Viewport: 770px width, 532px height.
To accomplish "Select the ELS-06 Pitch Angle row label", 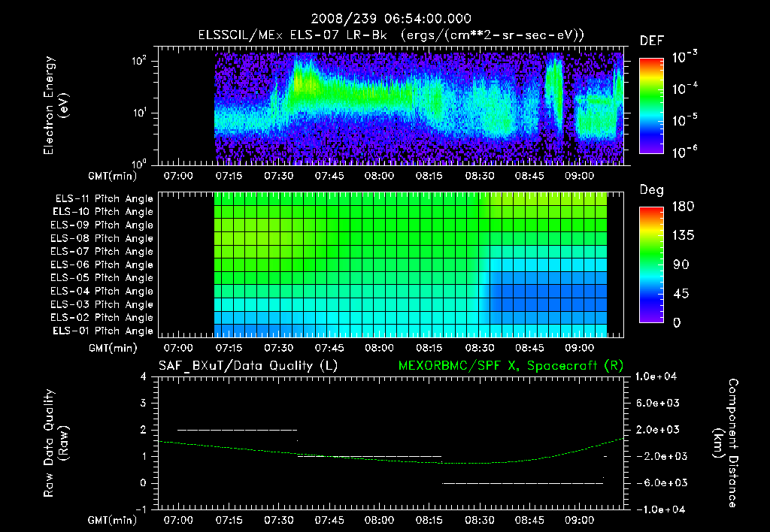I will [x=102, y=264].
